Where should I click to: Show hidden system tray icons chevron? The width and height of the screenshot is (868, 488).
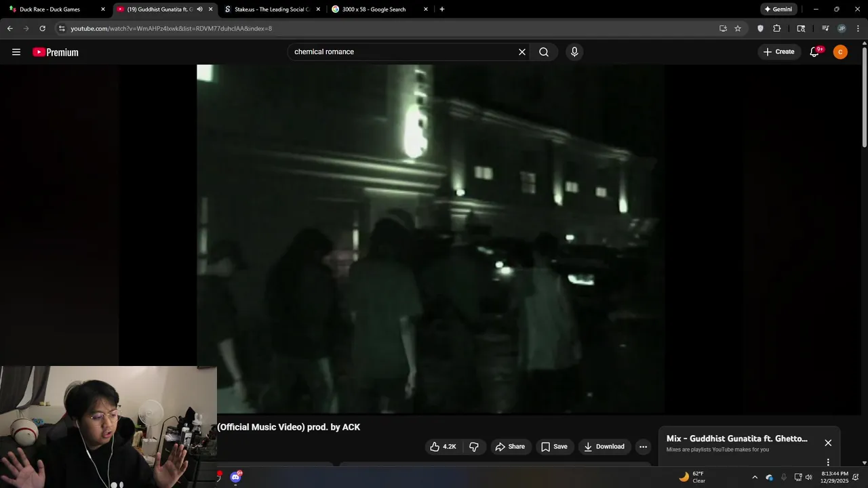(755, 477)
